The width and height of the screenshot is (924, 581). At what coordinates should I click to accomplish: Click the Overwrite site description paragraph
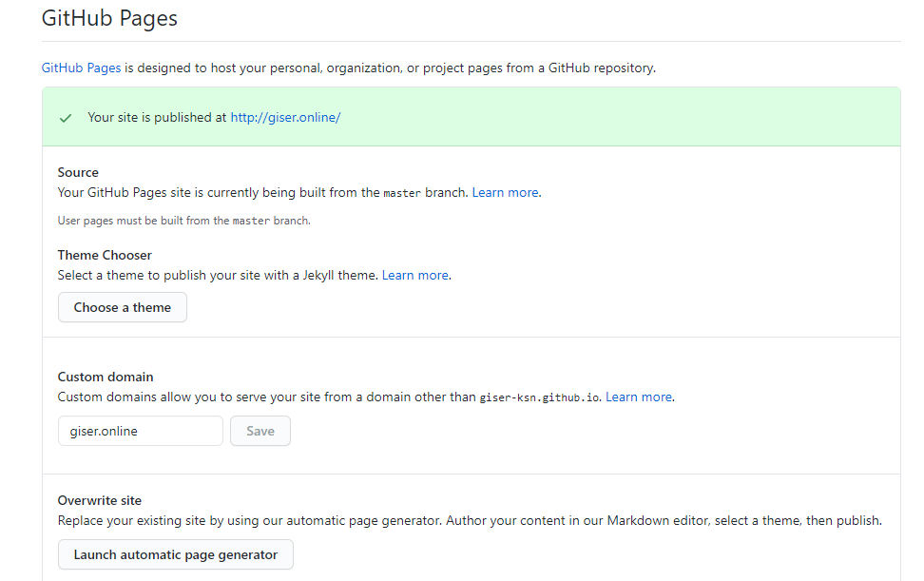tap(470, 520)
